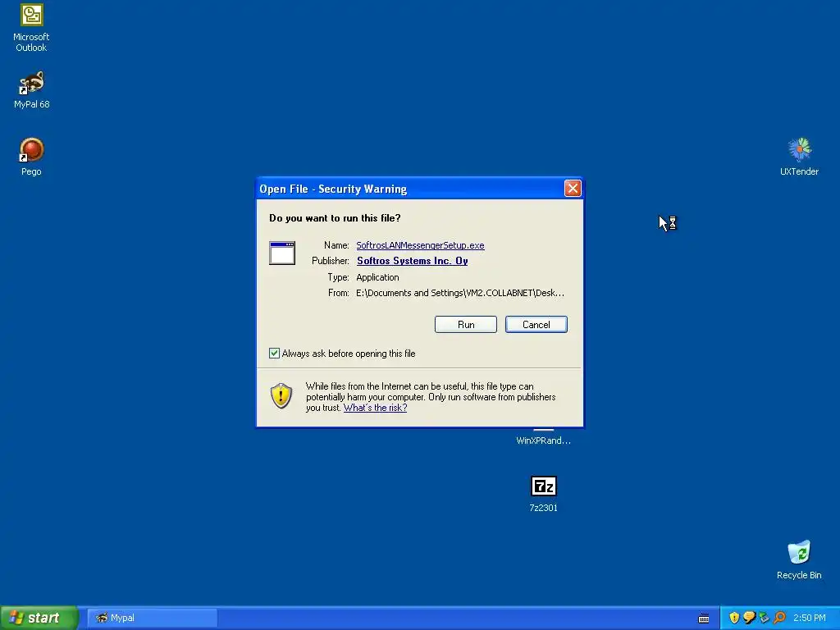The image size is (840, 630).
Task: Click the orange magnifier tray icon
Action: coord(779,618)
